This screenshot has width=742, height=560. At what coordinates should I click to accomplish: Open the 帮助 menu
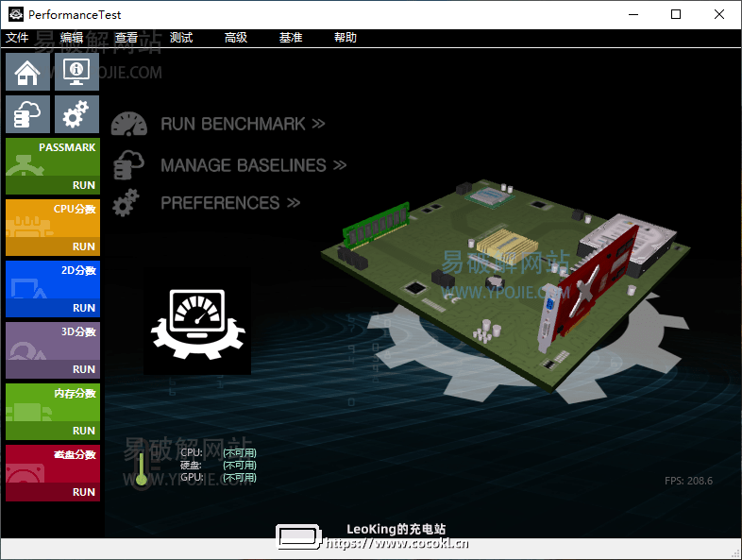tap(346, 38)
